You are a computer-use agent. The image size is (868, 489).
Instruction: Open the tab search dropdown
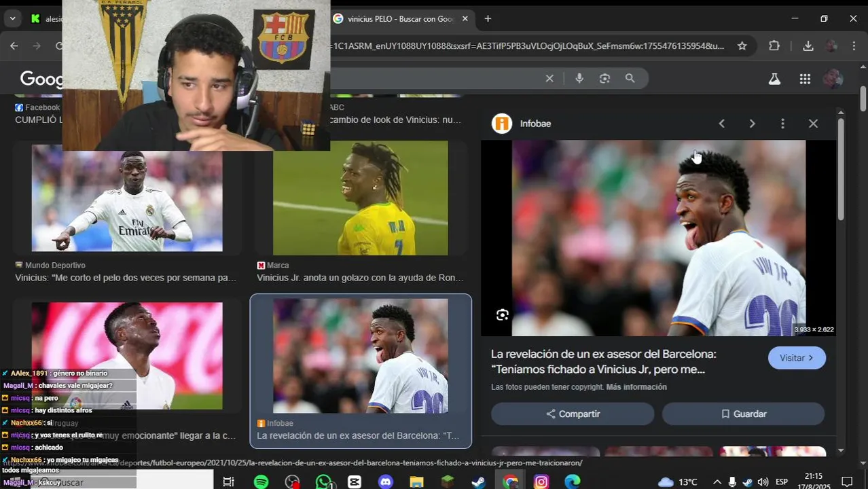(x=12, y=18)
